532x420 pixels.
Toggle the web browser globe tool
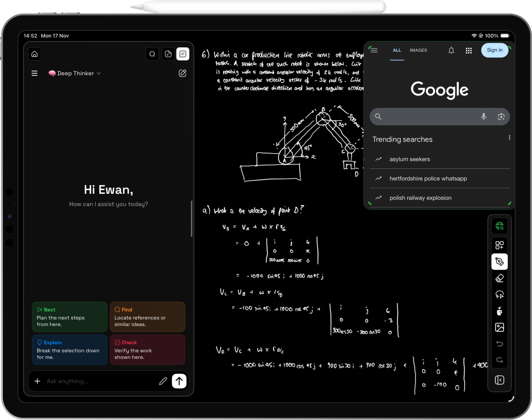tap(499, 226)
